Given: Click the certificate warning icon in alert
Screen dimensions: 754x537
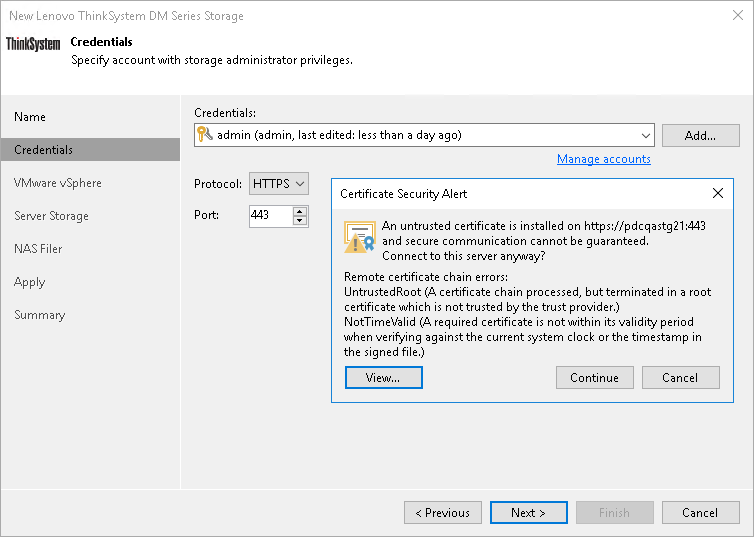Looking at the screenshot, I should [359, 237].
